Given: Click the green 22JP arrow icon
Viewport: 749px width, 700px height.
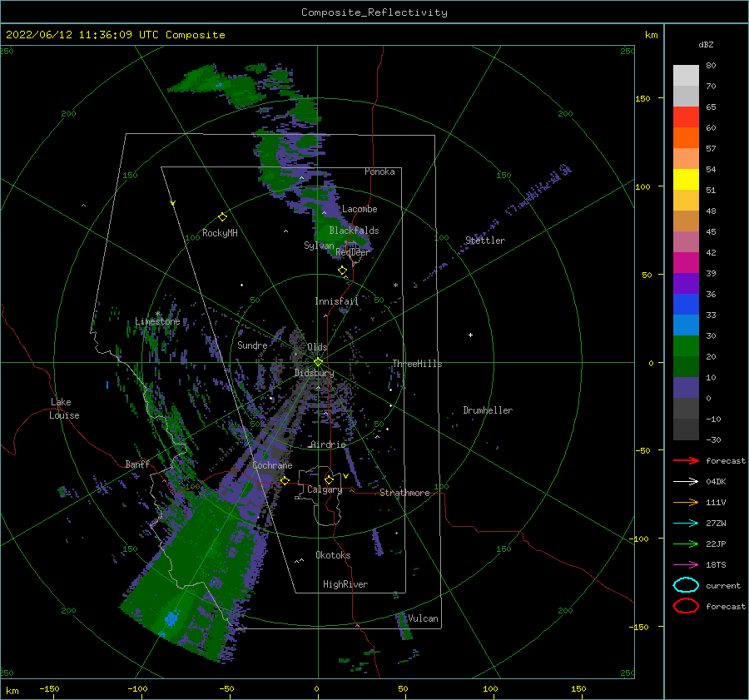Looking at the screenshot, I should tap(686, 544).
